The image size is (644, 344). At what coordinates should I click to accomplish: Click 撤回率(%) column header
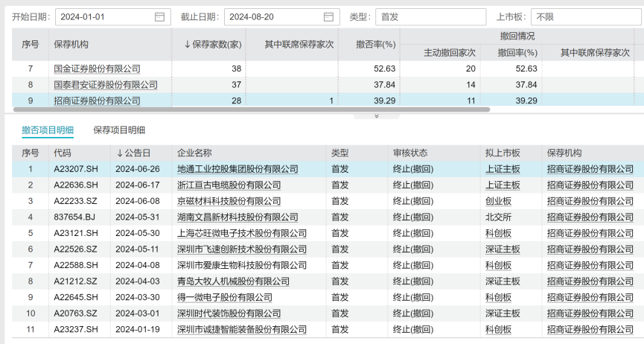coord(517,53)
